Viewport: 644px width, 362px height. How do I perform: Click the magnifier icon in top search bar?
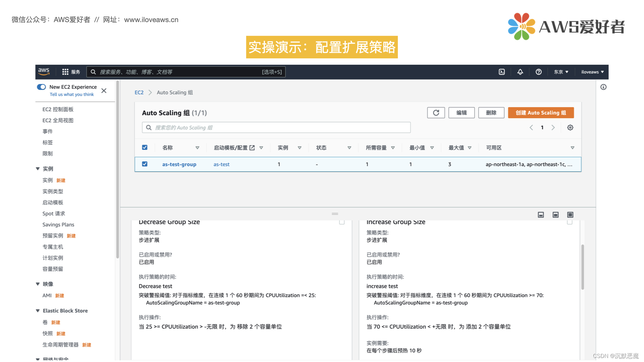(93, 72)
